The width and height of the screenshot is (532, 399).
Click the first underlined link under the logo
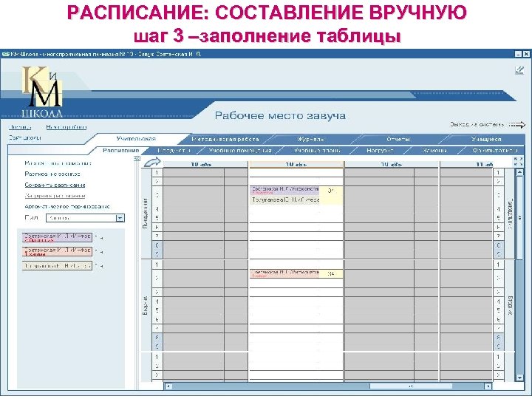click(x=21, y=127)
